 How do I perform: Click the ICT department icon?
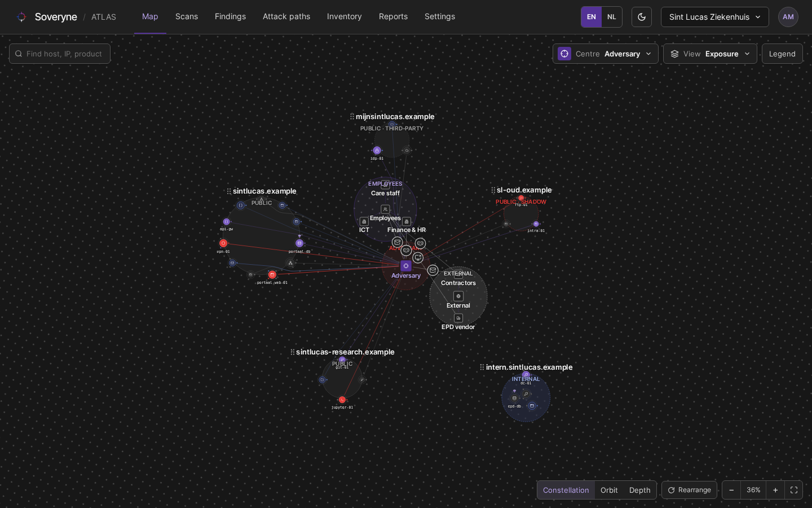(364, 221)
